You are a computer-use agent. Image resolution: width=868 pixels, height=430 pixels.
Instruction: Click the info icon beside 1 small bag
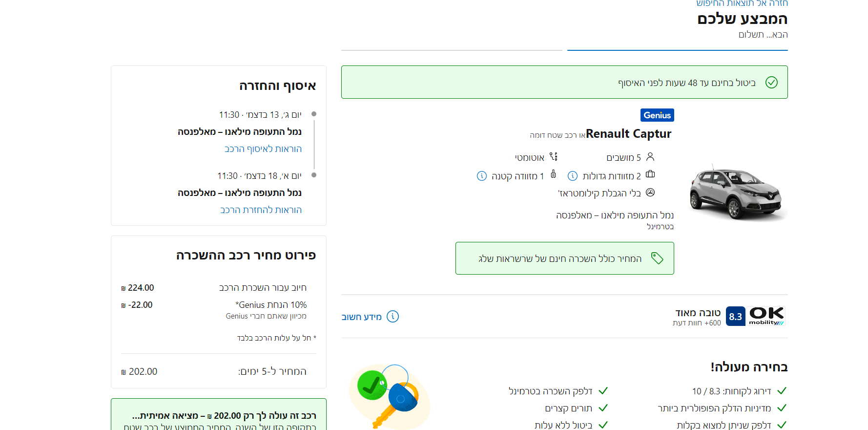(482, 176)
